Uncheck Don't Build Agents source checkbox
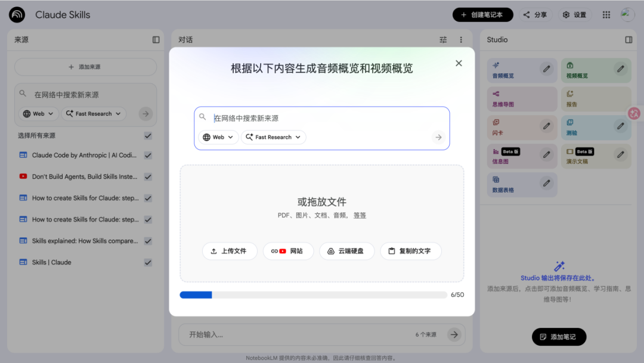 (x=148, y=176)
